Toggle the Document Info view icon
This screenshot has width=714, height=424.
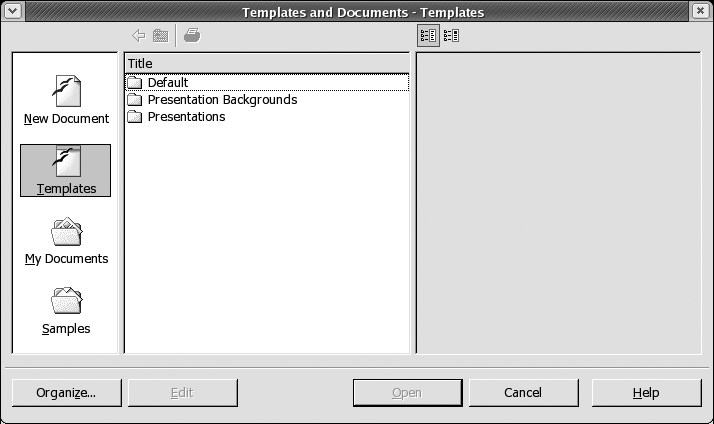tap(428, 36)
